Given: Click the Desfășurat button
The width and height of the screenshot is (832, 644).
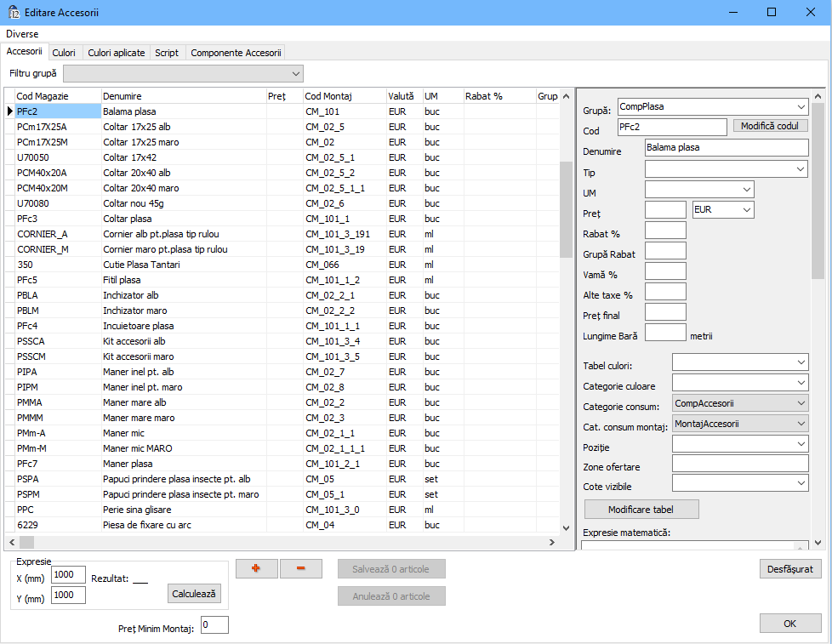Looking at the screenshot, I should 789,569.
